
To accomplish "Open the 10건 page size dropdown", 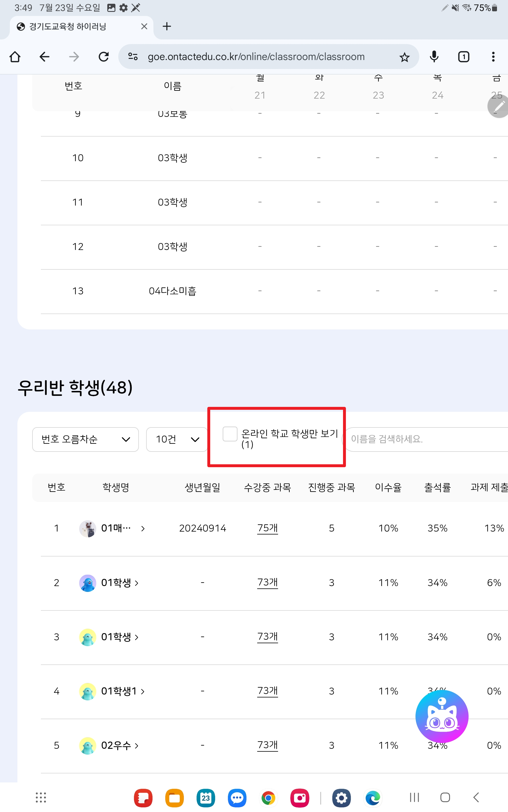I will coord(177,439).
